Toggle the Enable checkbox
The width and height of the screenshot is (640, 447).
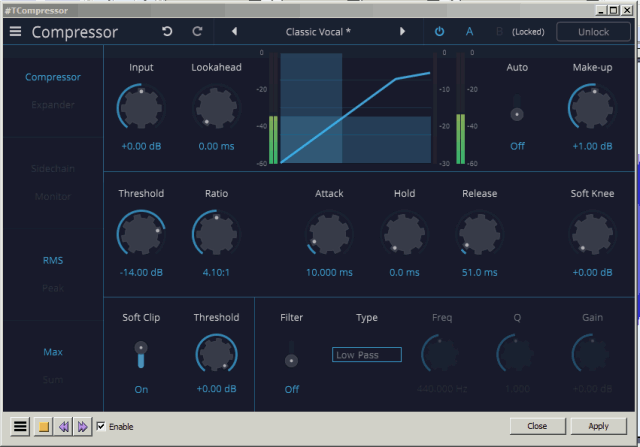click(x=101, y=427)
